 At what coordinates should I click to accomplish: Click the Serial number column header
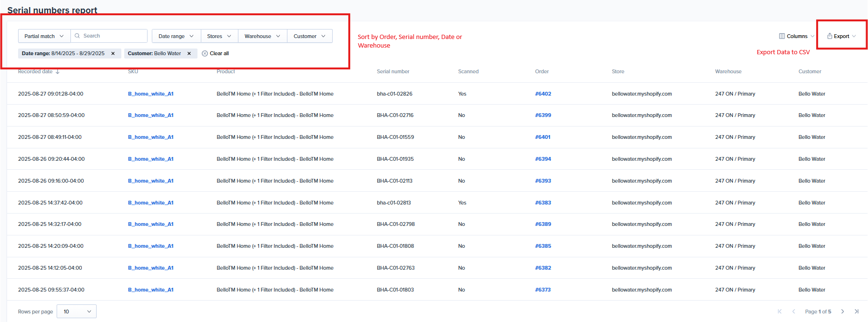(x=393, y=72)
